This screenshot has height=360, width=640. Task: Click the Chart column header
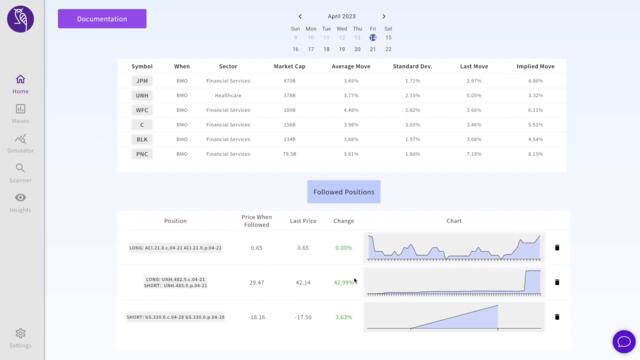click(454, 221)
